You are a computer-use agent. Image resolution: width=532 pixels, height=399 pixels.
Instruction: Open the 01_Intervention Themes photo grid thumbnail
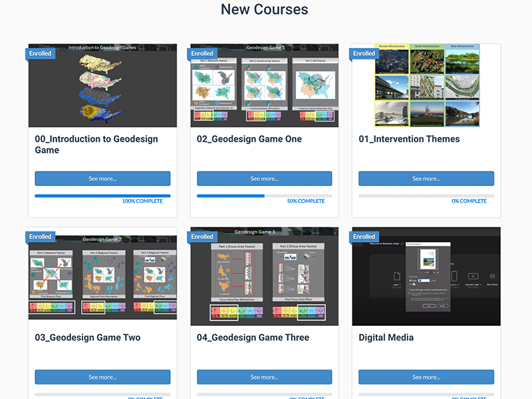[x=426, y=86]
